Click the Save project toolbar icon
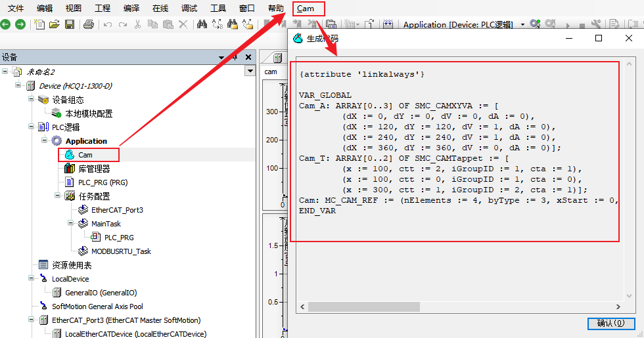 [x=69, y=25]
